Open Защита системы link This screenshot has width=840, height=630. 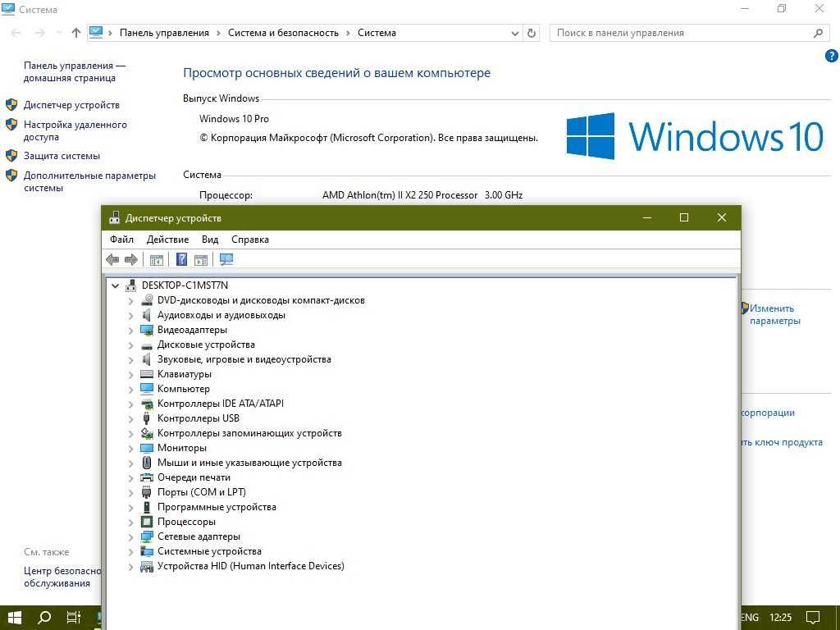pos(62,156)
